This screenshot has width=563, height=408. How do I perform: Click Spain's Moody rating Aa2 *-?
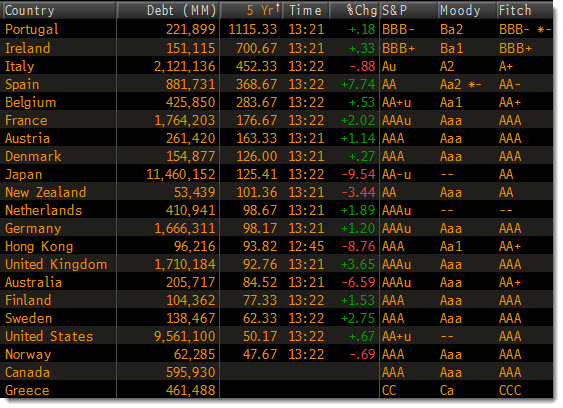461,84
